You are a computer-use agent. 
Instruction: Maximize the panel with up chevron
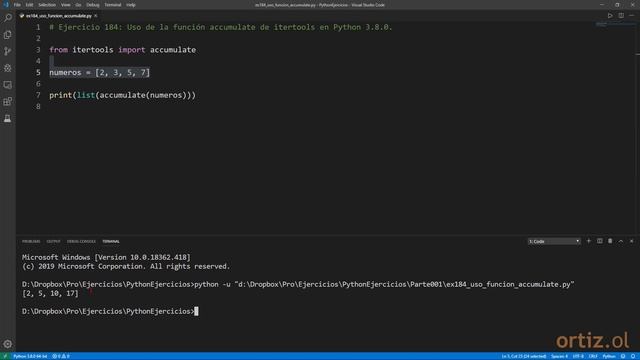point(621,241)
